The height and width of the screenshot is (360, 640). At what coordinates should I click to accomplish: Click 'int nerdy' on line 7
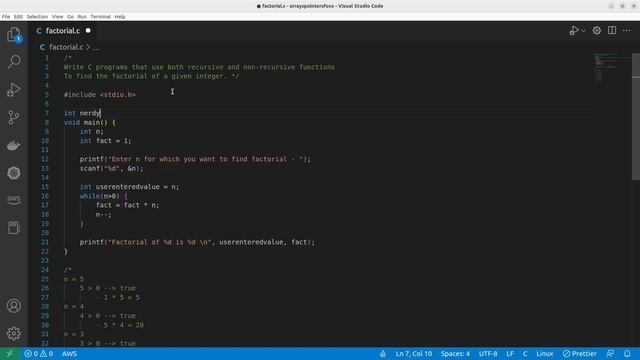[x=82, y=113]
